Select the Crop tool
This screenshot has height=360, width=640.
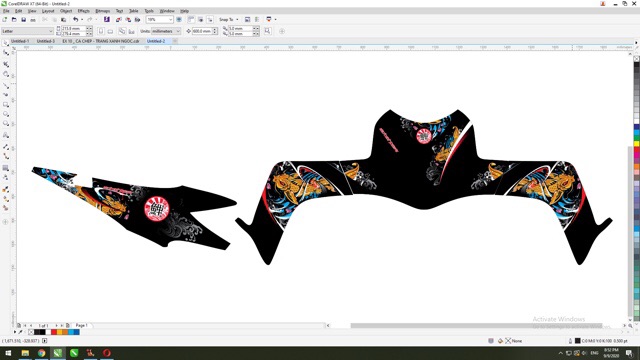(x=6, y=64)
